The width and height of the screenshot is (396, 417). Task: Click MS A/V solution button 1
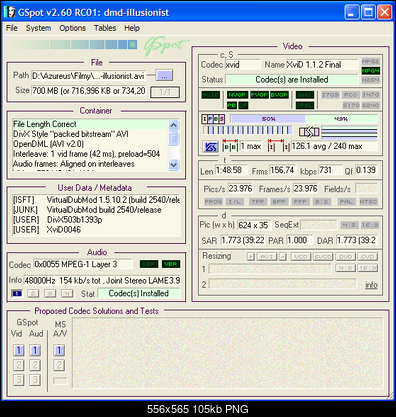pos(59,350)
